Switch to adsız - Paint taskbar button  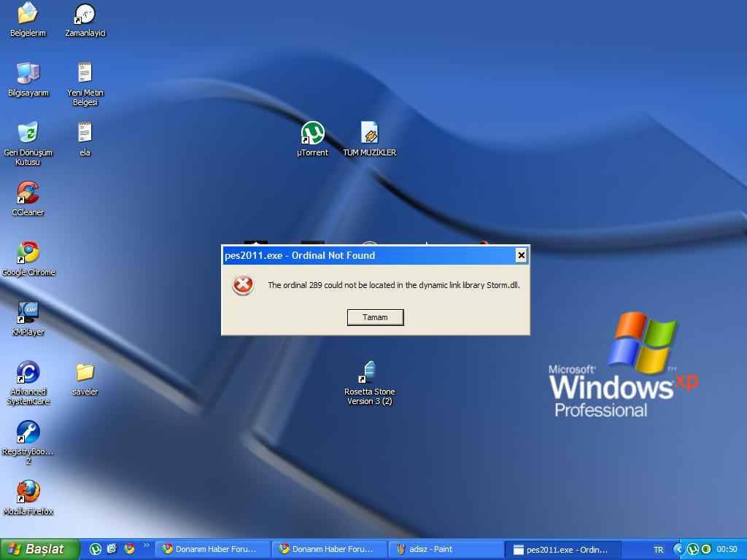[x=446, y=549]
